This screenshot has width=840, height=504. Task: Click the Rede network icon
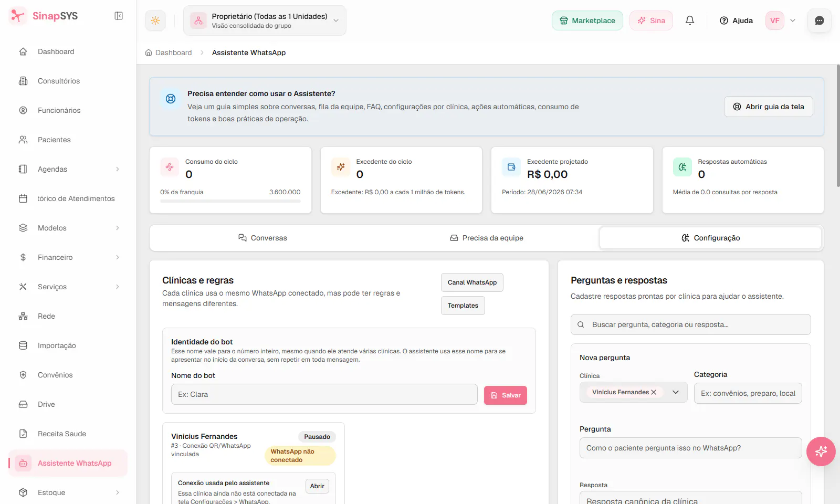[23, 316]
